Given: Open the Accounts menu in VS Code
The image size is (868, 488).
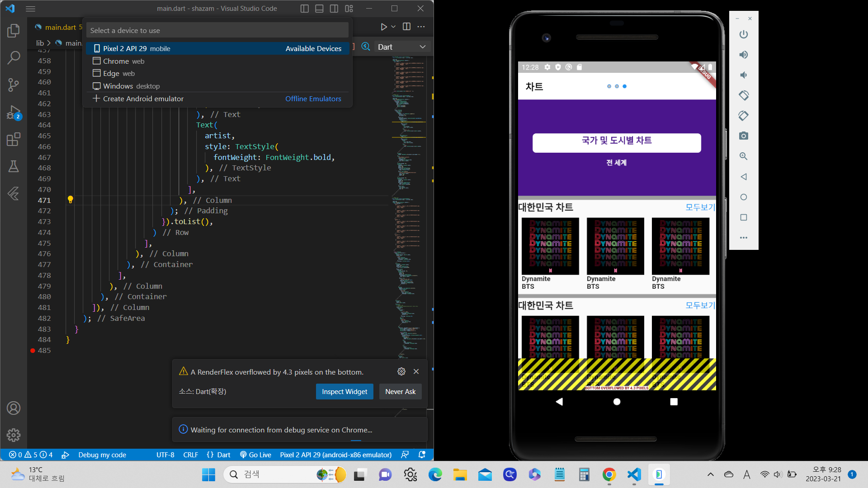Looking at the screenshot, I should click(14, 408).
